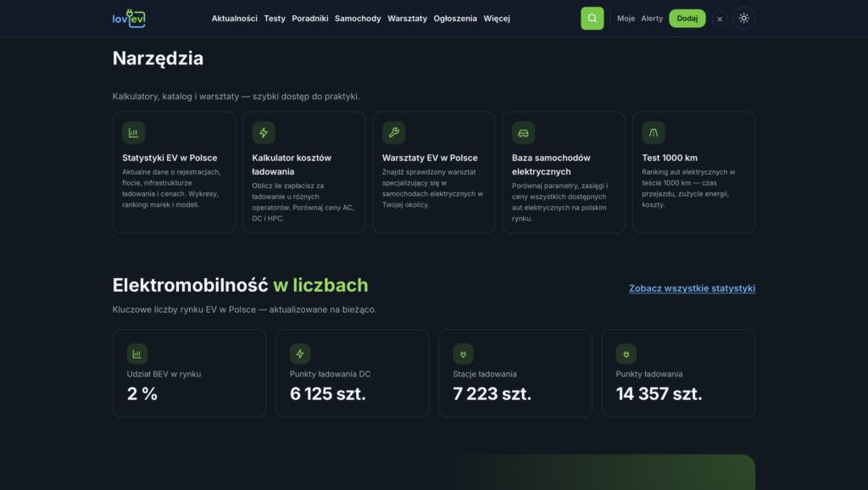Click description text under Test 1000 km

688,188
